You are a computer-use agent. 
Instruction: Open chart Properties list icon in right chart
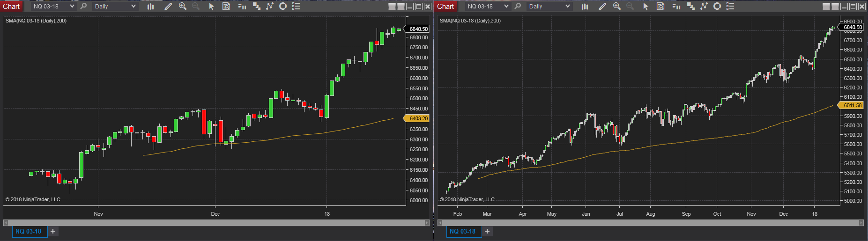730,6
